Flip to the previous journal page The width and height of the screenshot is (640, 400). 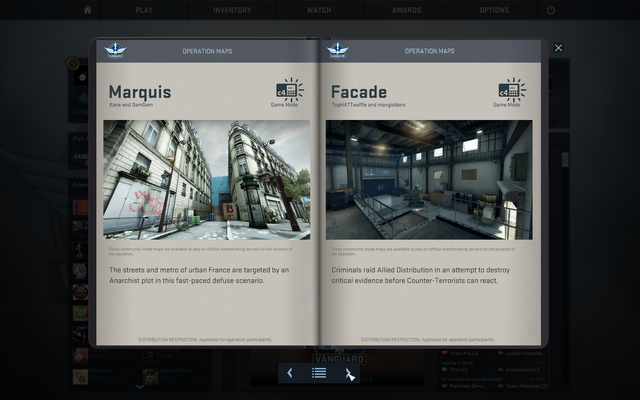pos(289,373)
